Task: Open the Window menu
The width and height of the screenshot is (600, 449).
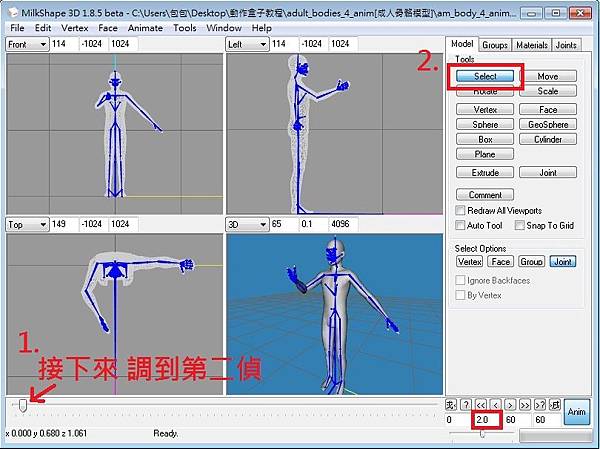Action: point(224,28)
